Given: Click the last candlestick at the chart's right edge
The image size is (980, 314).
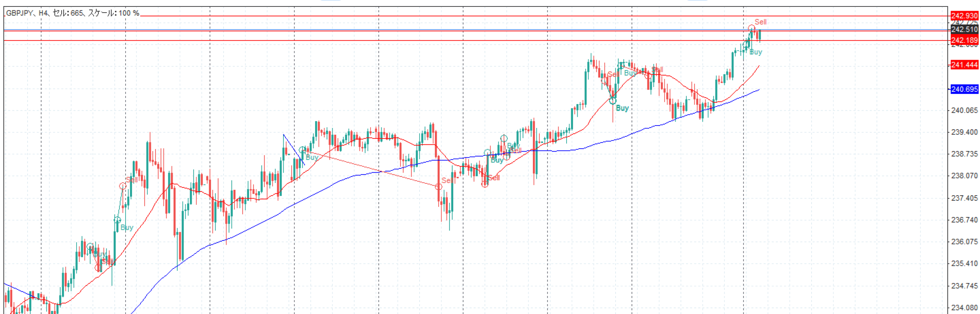Looking at the screenshot, I should click(759, 35).
